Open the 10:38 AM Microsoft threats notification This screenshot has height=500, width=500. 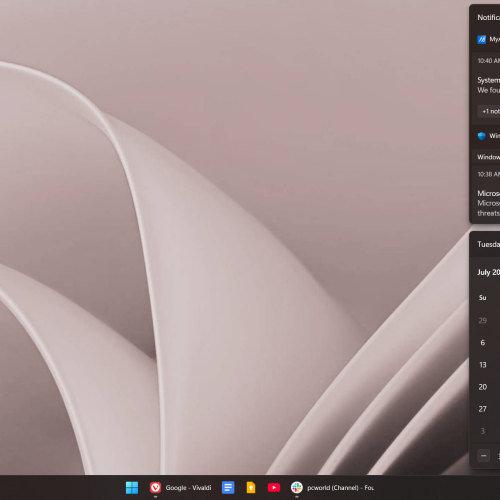(487, 193)
